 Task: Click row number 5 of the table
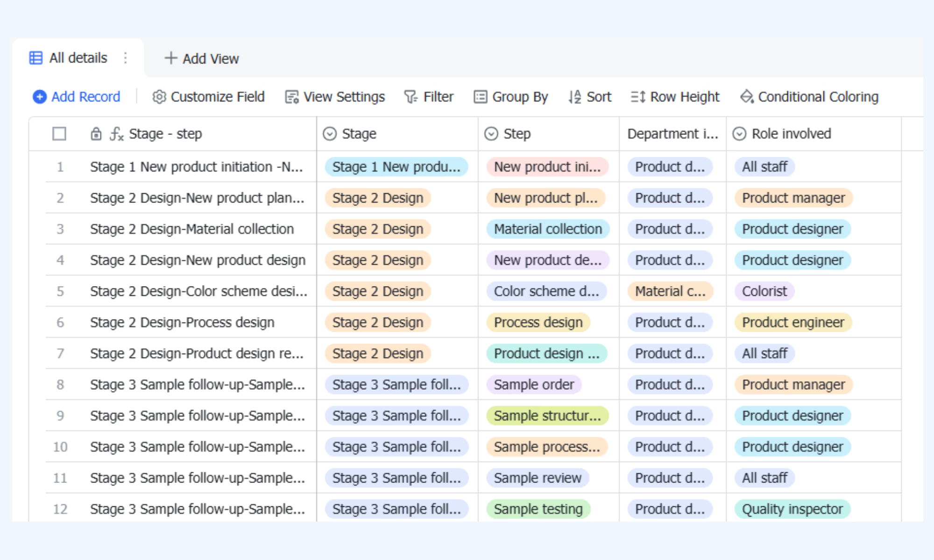tap(60, 291)
